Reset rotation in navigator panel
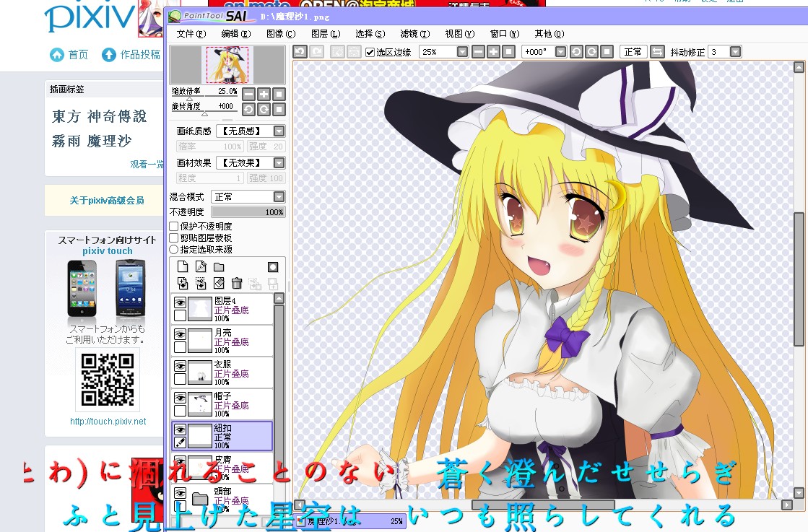Screen dimensions: 808x532 pos(279,109)
